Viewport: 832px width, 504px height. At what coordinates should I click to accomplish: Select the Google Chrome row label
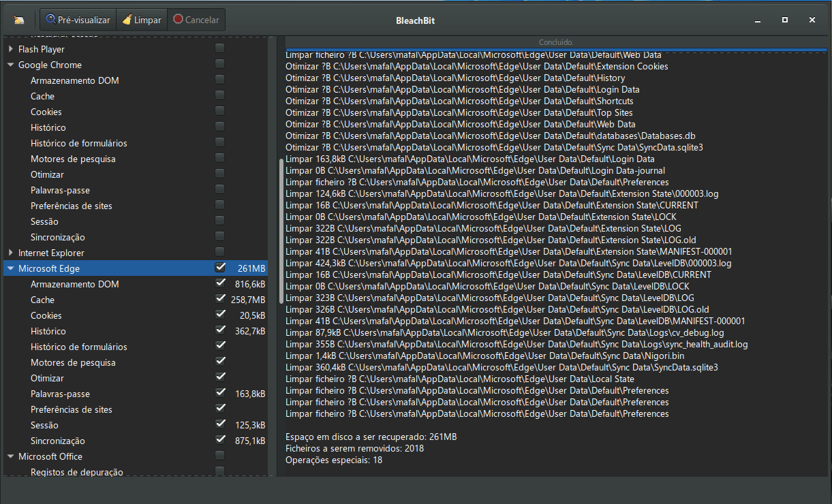coord(50,65)
